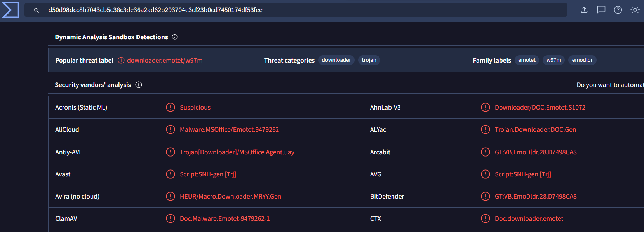The image size is (644, 232).
Task: Click the alert icon beside popular threat label
Action: [x=121, y=60]
